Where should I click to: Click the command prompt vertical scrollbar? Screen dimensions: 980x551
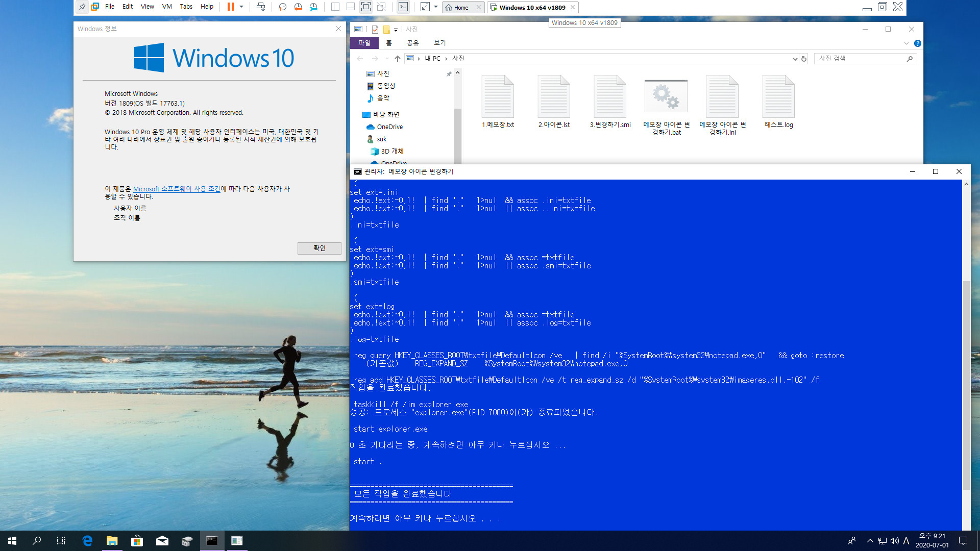coord(966,386)
